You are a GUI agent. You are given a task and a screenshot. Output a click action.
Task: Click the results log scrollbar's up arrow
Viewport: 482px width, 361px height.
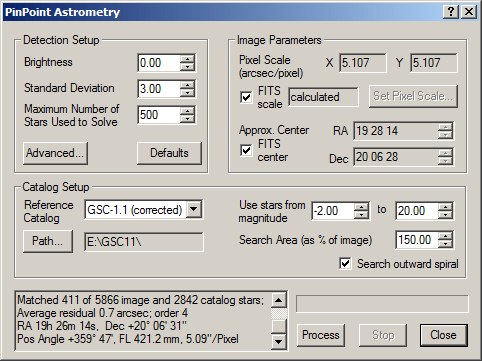point(278,300)
